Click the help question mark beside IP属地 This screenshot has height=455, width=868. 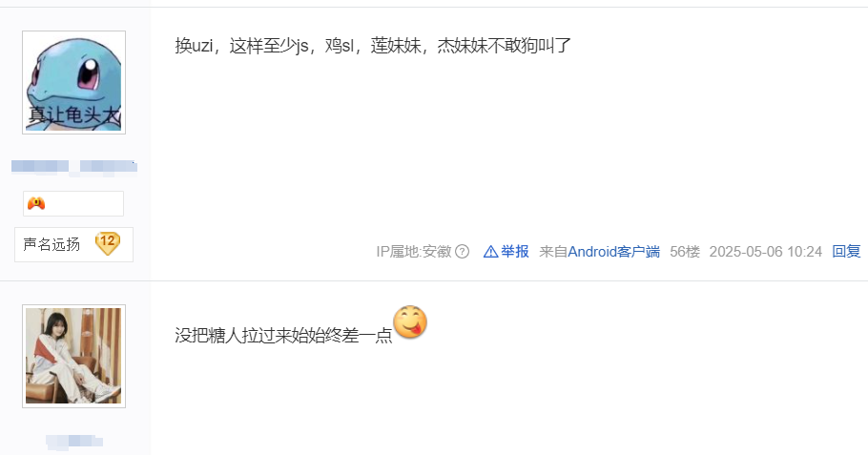click(462, 252)
